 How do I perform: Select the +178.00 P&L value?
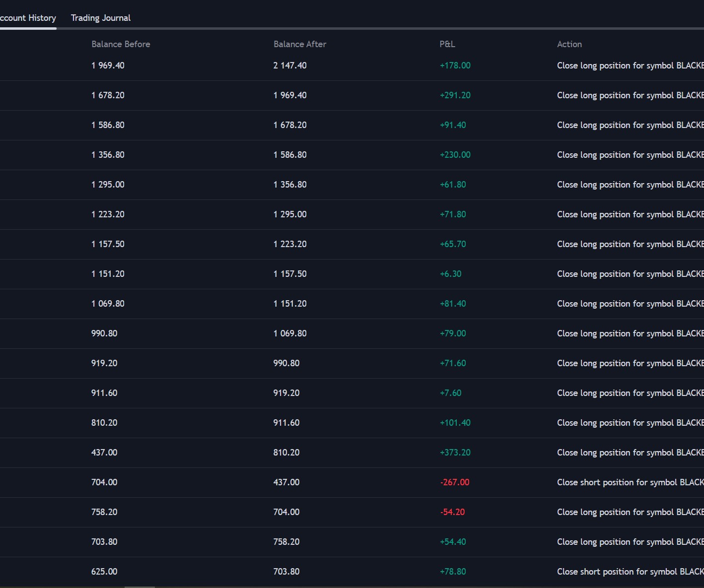455,65
